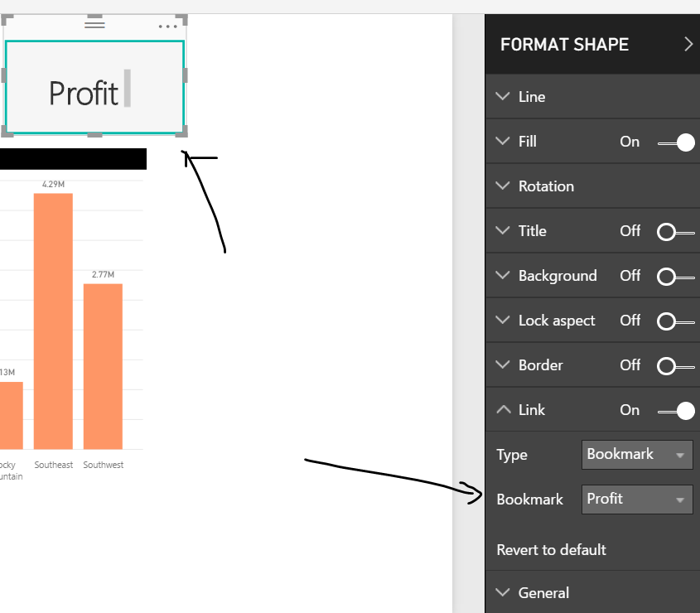This screenshot has height=613, width=700.
Task: Click the Profit shape button
Action: click(94, 87)
